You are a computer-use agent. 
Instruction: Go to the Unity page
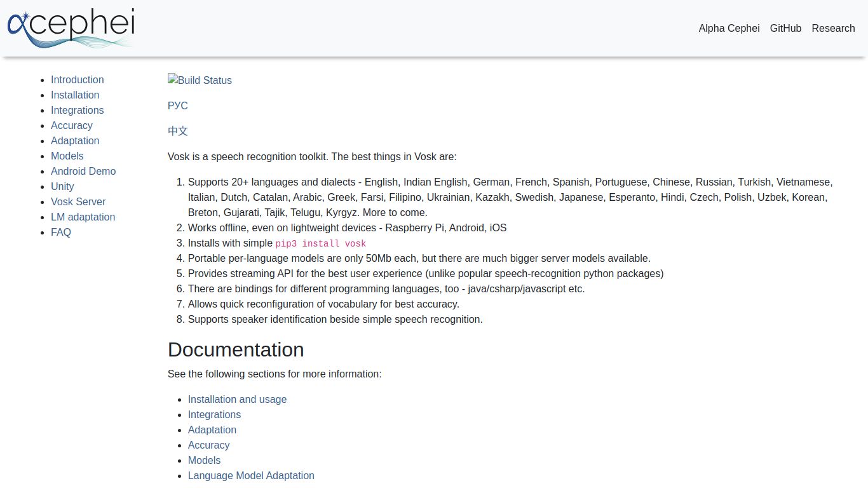tap(62, 186)
